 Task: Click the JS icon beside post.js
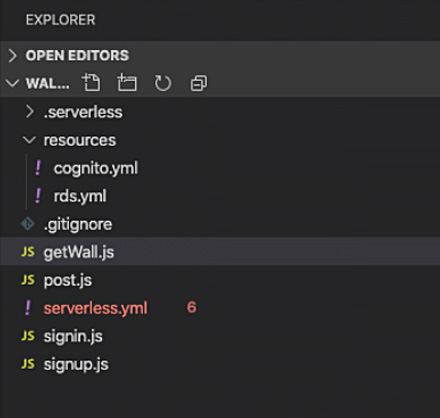(28, 280)
